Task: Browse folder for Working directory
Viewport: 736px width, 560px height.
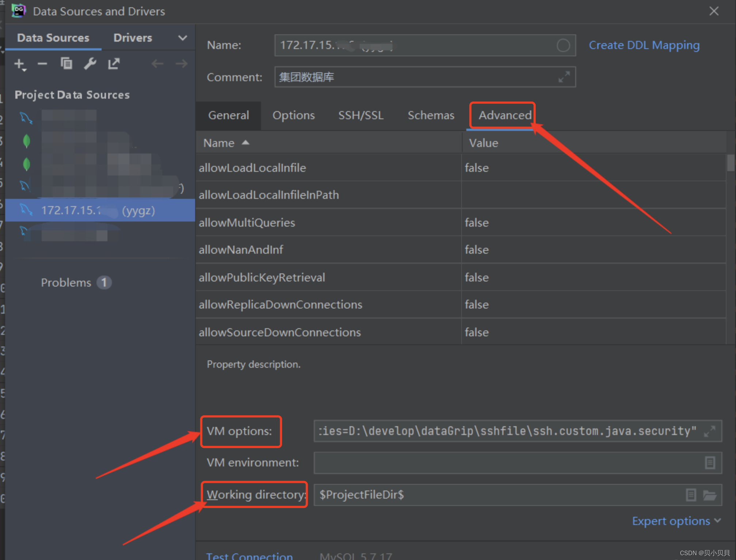Action: pyautogui.click(x=709, y=495)
